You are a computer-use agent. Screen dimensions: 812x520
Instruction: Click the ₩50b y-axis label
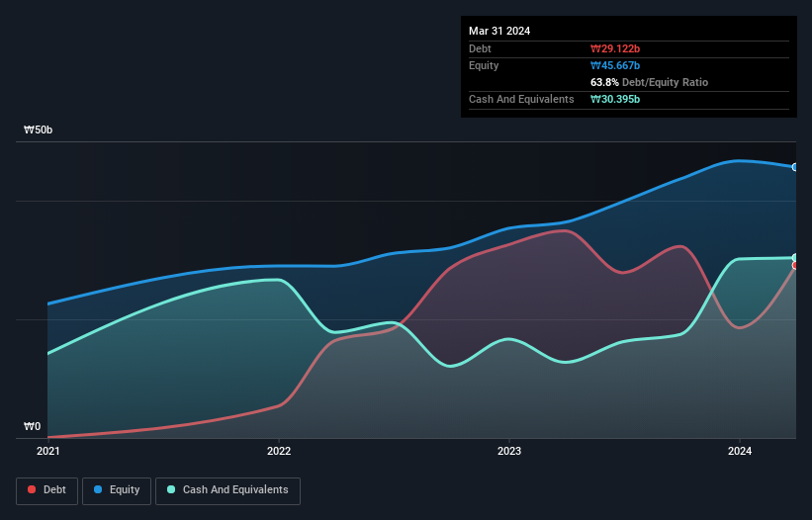tap(39, 130)
